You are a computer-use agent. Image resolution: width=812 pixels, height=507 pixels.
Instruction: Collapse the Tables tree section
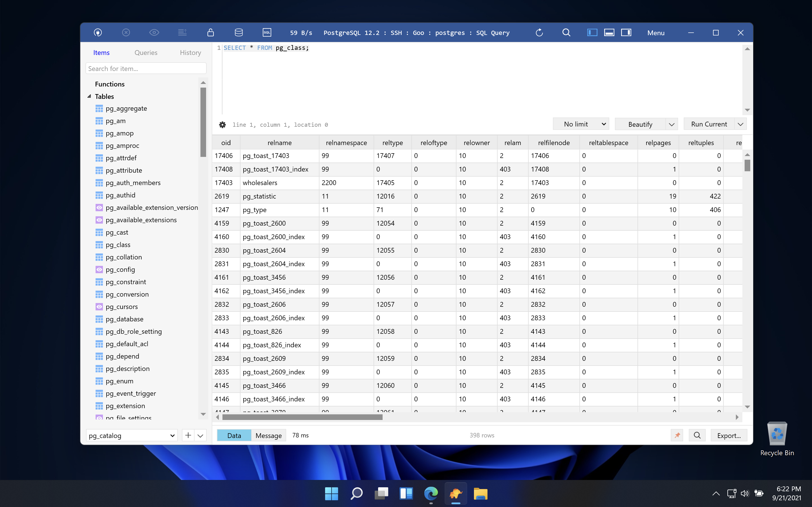point(89,96)
